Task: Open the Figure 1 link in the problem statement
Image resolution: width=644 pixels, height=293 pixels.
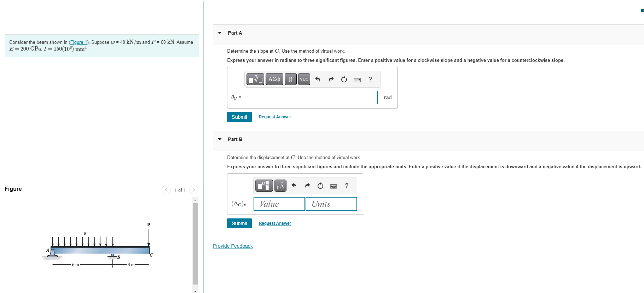Action: (78, 42)
